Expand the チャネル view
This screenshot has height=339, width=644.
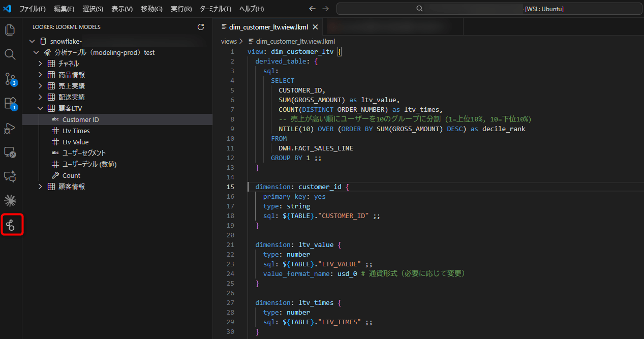click(x=41, y=64)
